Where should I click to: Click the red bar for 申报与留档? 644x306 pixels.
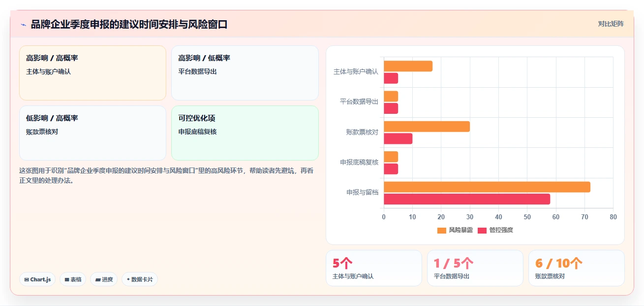point(467,199)
